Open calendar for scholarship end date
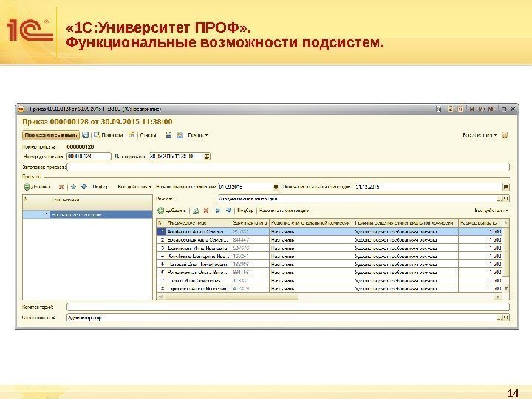Image resolution: width=532 pixels, height=399 pixels. (506, 187)
